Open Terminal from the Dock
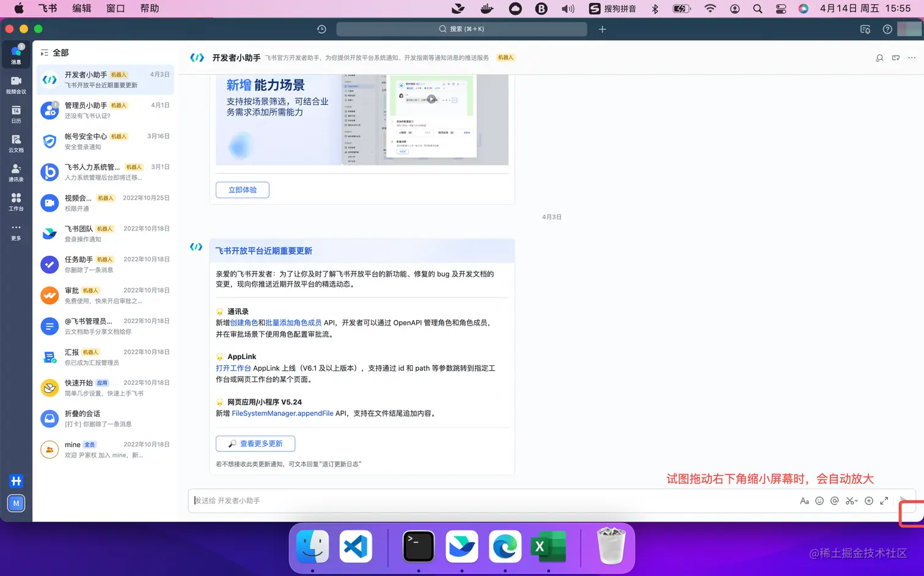 pos(419,546)
